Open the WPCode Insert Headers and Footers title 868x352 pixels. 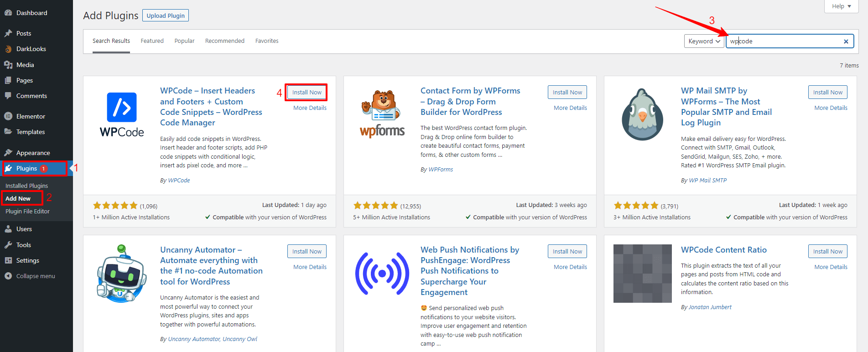point(211,107)
